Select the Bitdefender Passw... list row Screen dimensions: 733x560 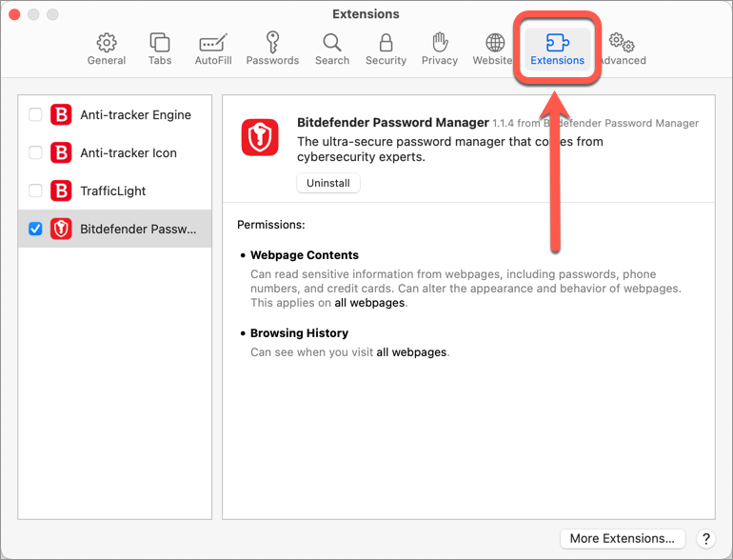click(x=114, y=229)
